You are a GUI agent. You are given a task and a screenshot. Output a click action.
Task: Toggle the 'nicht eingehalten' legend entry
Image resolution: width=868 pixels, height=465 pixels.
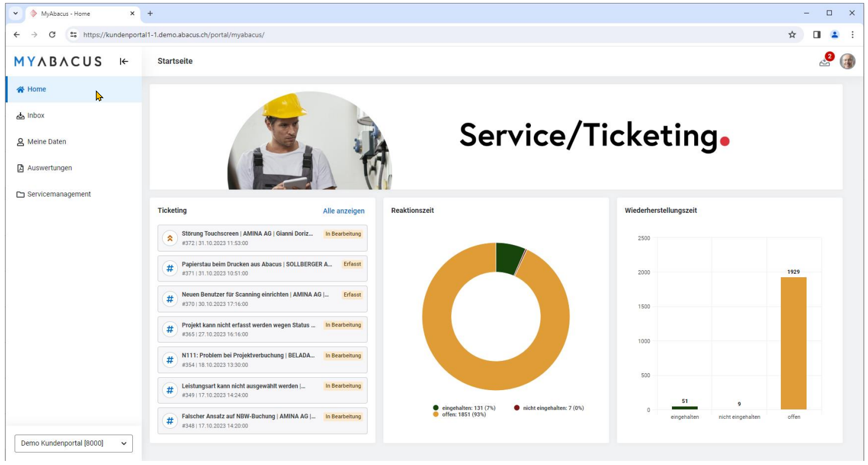click(x=548, y=408)
